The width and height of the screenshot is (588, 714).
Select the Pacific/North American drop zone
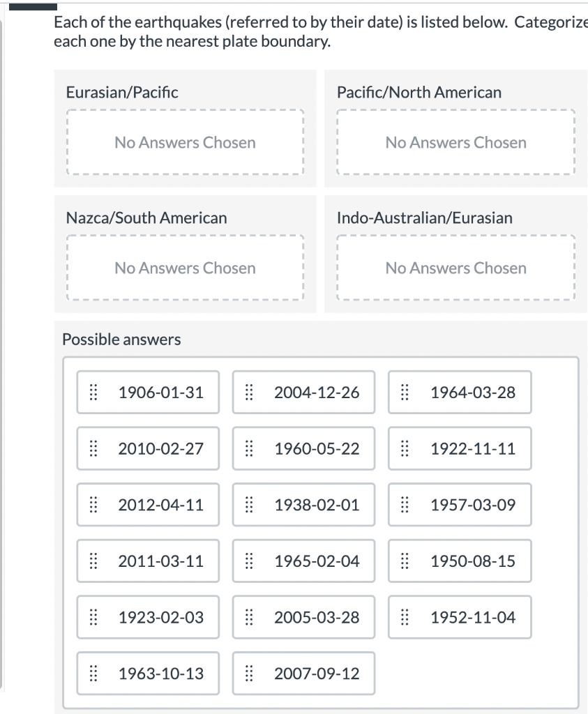tap(456, 142)
